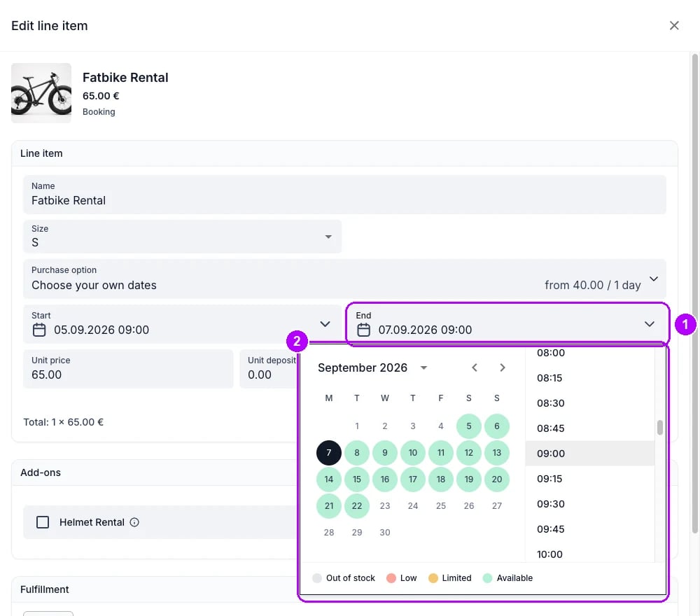Image resolution: width=700 pixels, height=616 pixels.
Task: Pick September 8 as end date
Action: click(x=357, y=453)
